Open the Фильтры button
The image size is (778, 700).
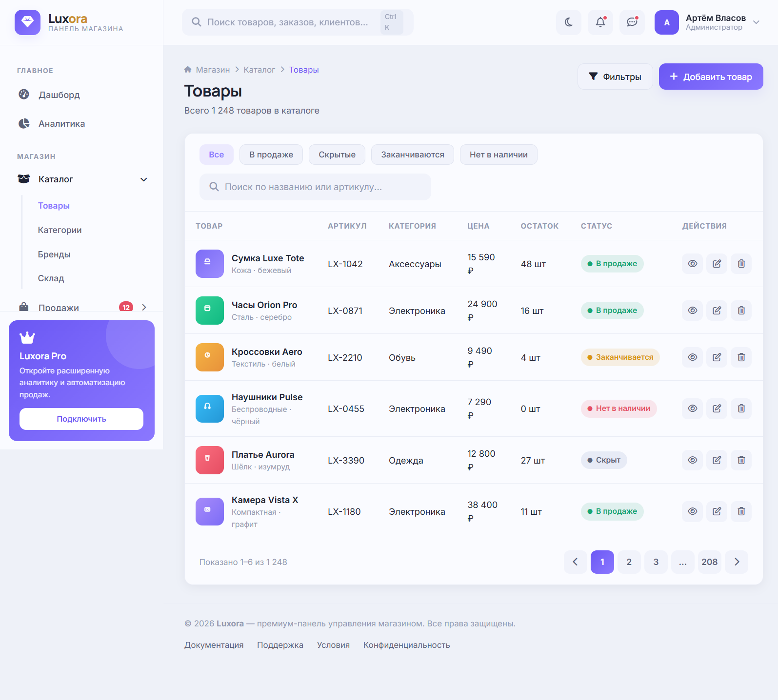pyautogui.click(x=615, y=77)
